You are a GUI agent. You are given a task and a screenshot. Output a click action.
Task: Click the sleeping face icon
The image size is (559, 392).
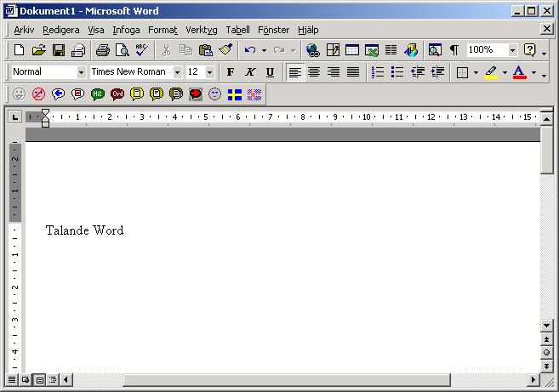pos(214,94)
